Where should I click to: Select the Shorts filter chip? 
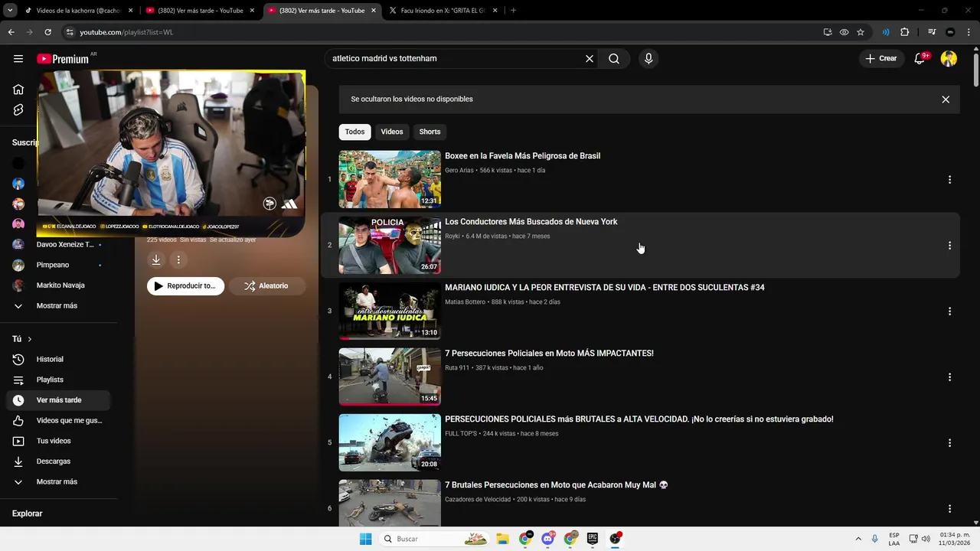(430, 132)
